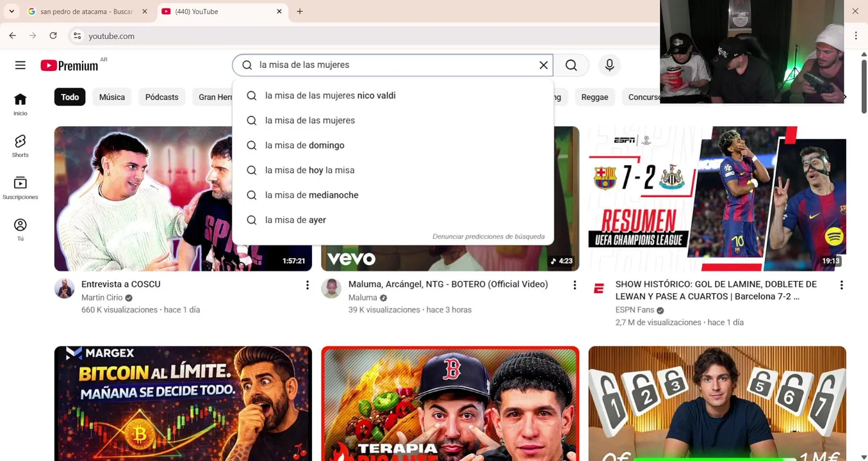Viewport: 868px width, 461px height.
Task: Open Maluma channel name under video
Action: pos(363,298)
